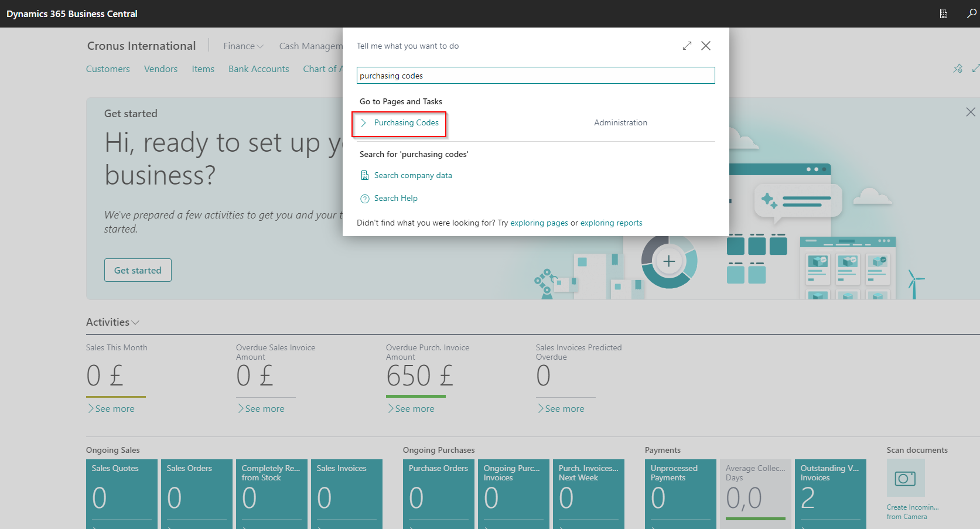Screen dimensions: 980x529
Task: See more under Sales Invoices Predicted Overdue
Action: [561, 408]
